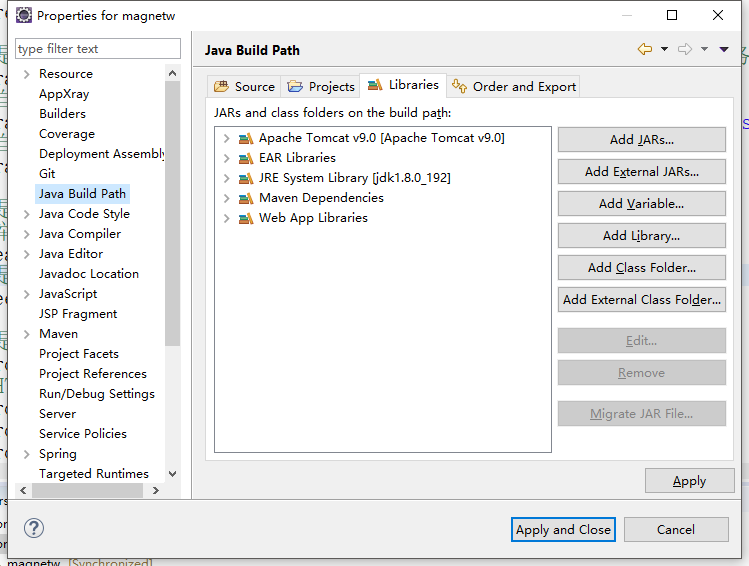Select the Git properties item

pos(47,174)
